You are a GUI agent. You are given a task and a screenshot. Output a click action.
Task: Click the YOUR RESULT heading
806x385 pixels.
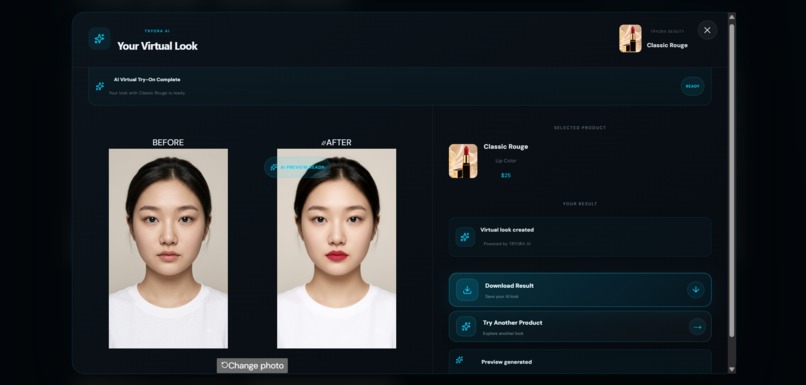[580, 204]
